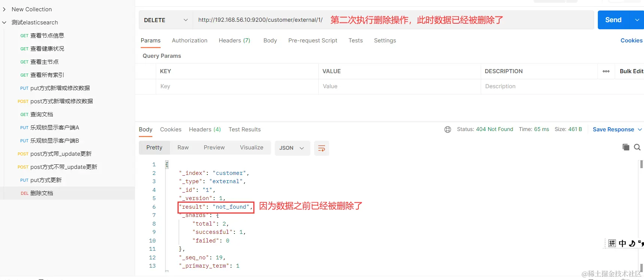
Task: Select the response Body tab
Action: [146, 129]
